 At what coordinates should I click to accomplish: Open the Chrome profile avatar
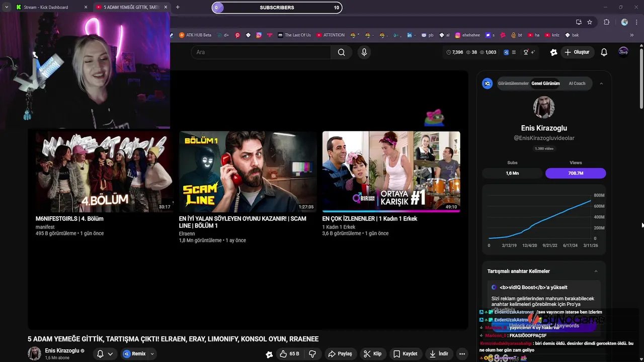(x=624, y=22)
